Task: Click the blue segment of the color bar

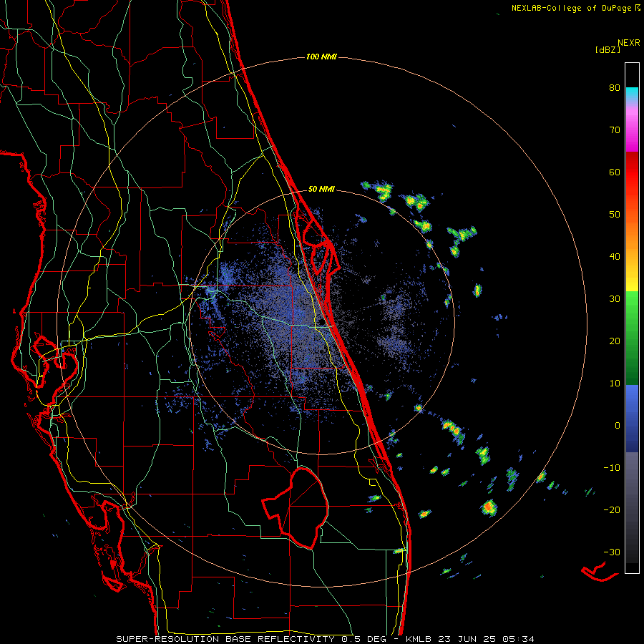Action: pyautogui.click(x=632, y=418)
